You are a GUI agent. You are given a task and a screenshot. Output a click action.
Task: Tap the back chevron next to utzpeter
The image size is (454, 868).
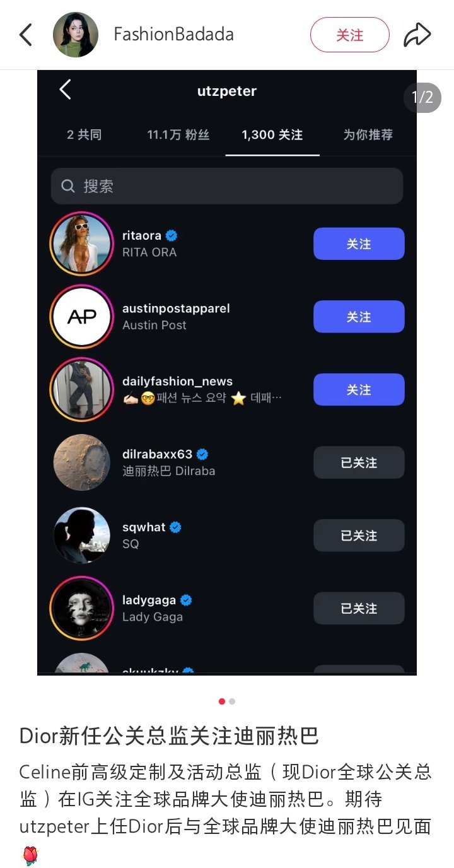65,90
